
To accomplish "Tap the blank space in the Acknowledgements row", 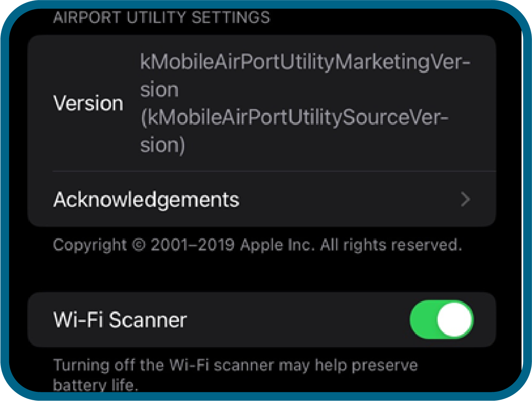I will (349, 199).
